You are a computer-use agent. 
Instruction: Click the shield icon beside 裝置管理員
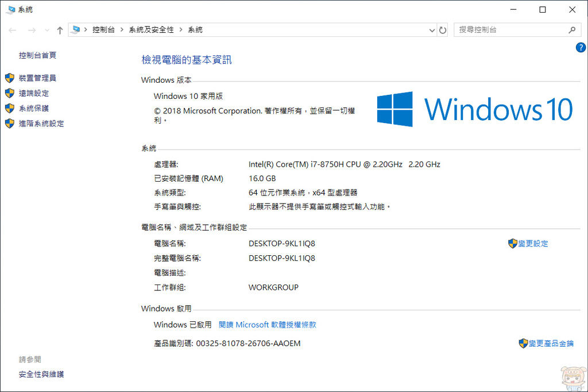(x=10, y=78)
